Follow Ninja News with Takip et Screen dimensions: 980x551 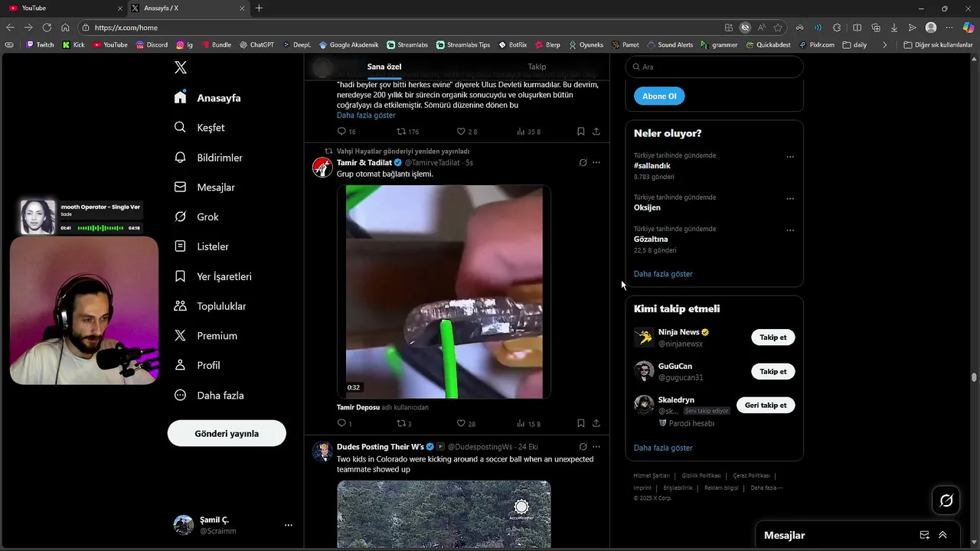pos(773,337)
